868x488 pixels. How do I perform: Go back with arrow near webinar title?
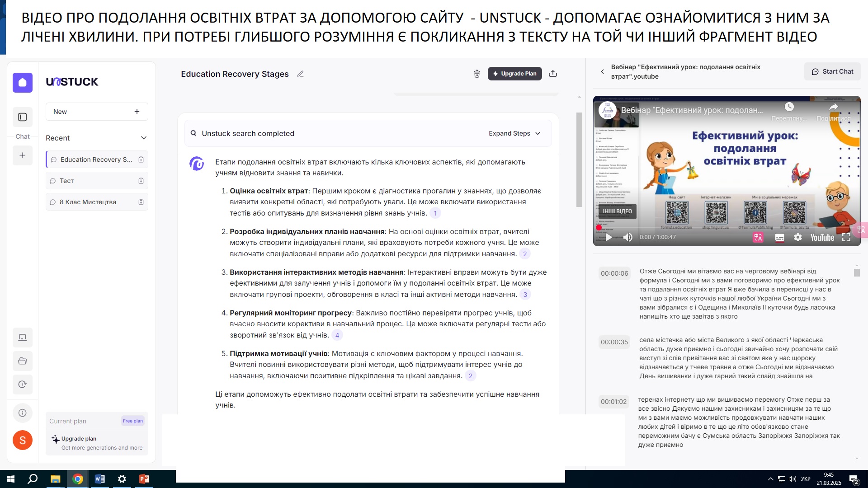click(602, 71)
